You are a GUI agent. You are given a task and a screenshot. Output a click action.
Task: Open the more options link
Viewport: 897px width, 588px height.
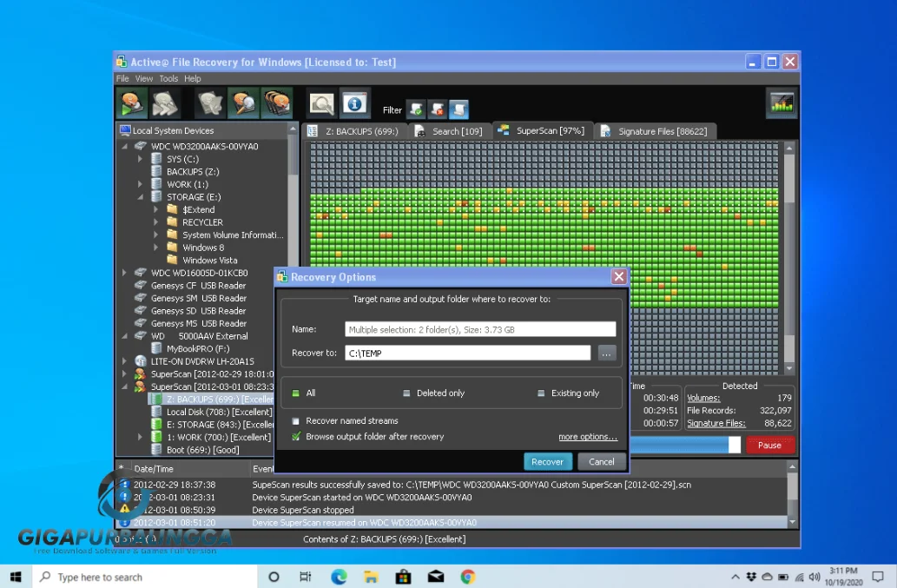click(588, 437)
